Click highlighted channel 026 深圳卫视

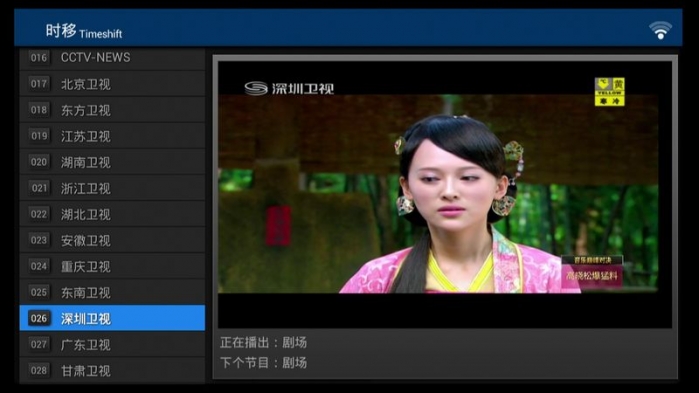coord(112,318)
